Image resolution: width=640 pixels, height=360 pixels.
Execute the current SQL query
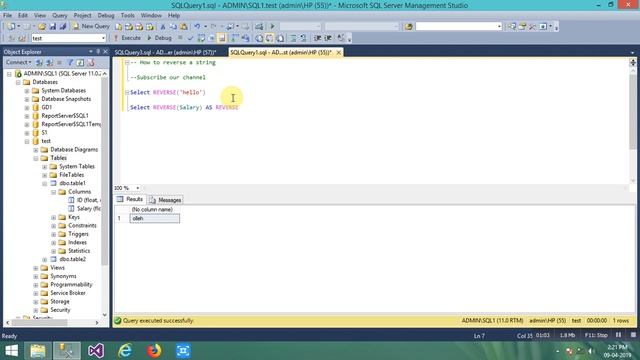click(x=127, y=38)
